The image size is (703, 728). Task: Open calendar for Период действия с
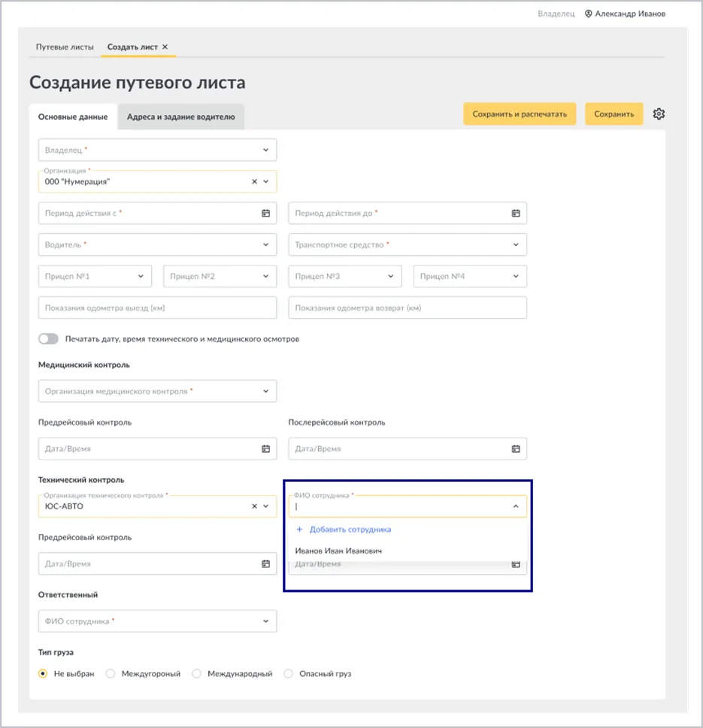click(x=265, y=213)
